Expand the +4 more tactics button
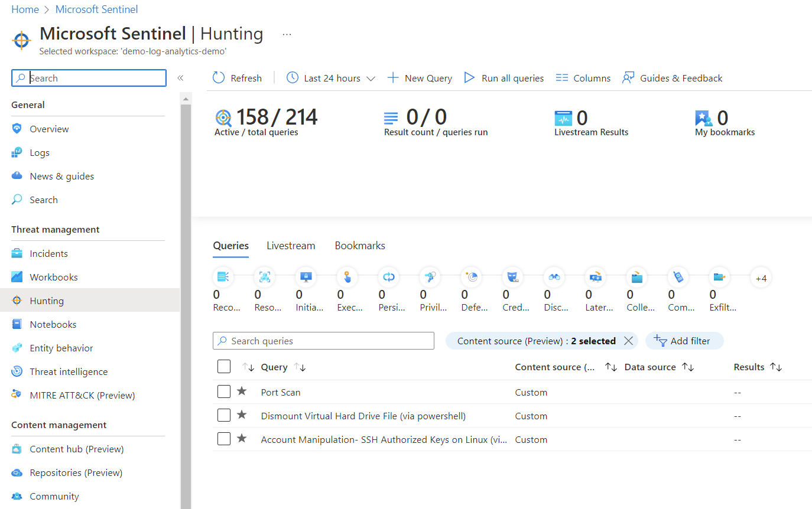 click(x=761, y=278)
